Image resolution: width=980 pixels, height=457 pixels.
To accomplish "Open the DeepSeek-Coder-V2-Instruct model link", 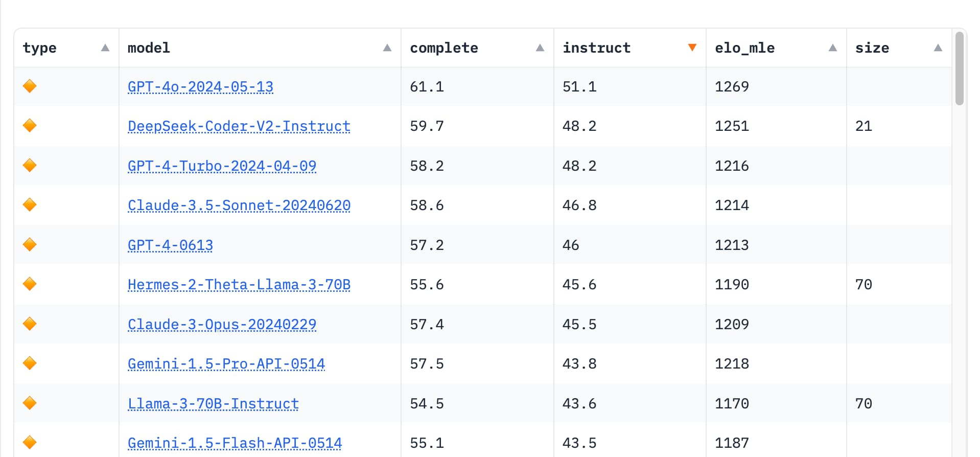I will [x=239, y=126].
